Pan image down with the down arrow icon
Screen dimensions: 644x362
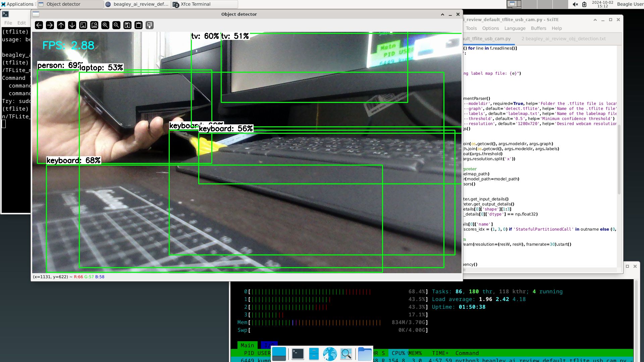click(72, 25)
